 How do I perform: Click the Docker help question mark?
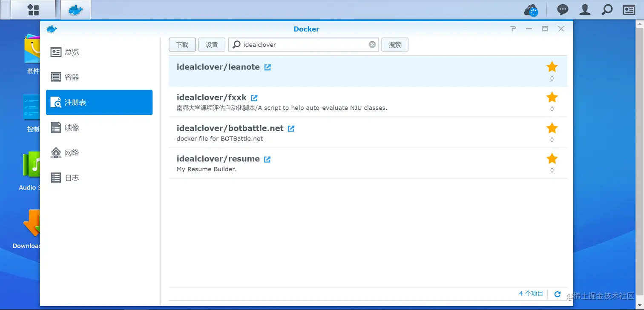point(513,29)
